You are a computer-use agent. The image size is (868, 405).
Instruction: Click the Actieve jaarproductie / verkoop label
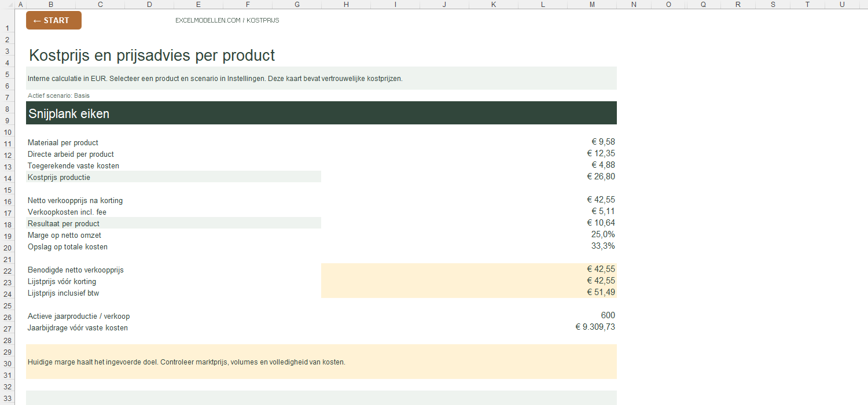[79, 316]
